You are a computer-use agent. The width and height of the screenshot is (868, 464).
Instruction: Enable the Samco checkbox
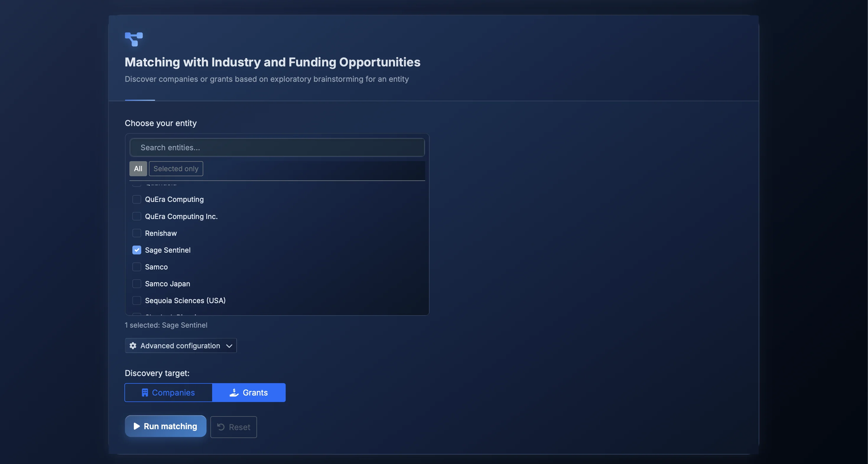[136, 267]
